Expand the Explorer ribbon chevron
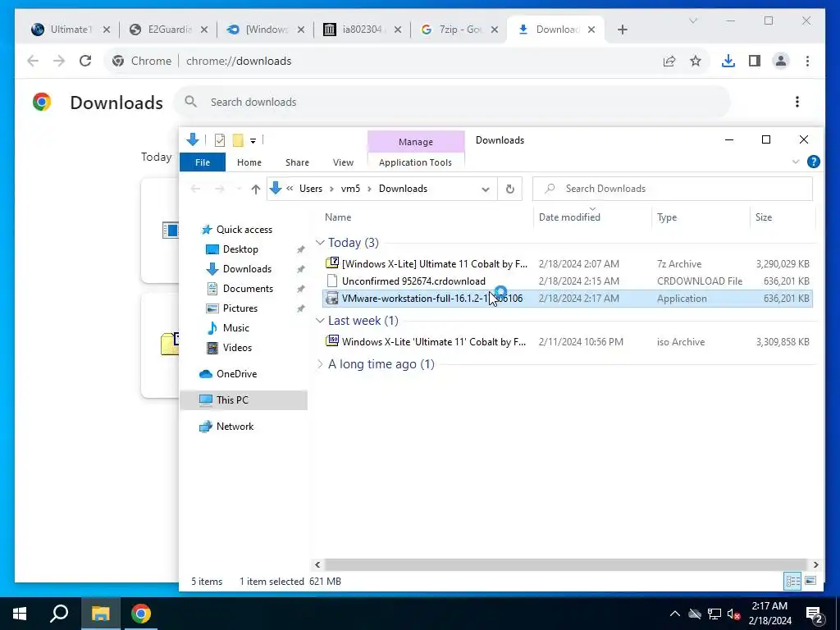 coord(796,162)
